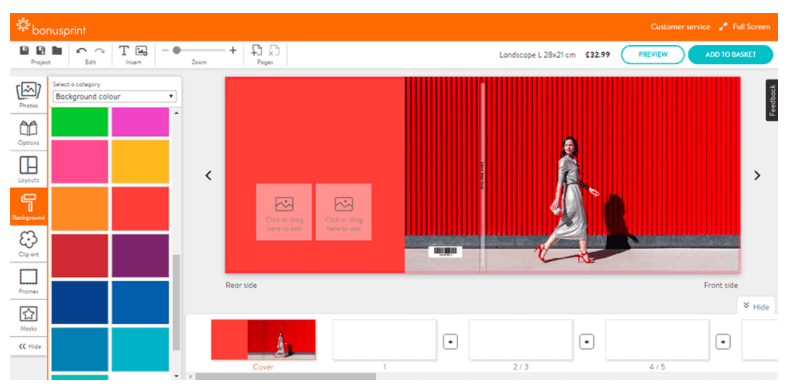Open the Photos sidebar panel
The width and height of the screenshot is (788, 392).
[x=29, y=95]
